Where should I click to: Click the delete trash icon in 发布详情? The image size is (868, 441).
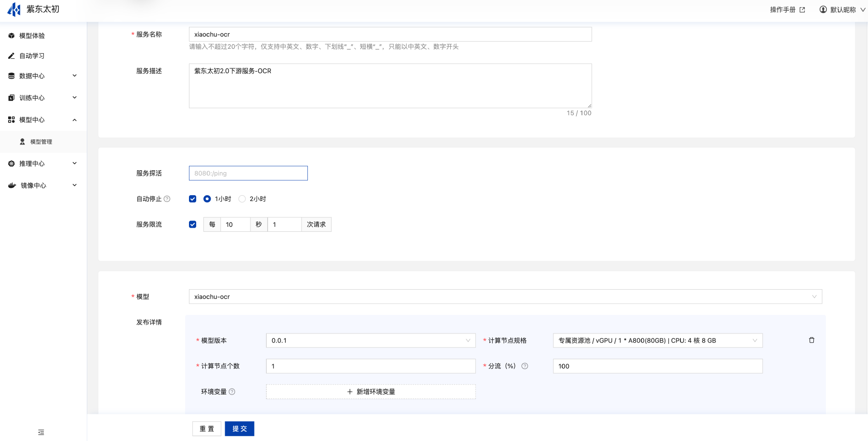[x=811, y=340]
